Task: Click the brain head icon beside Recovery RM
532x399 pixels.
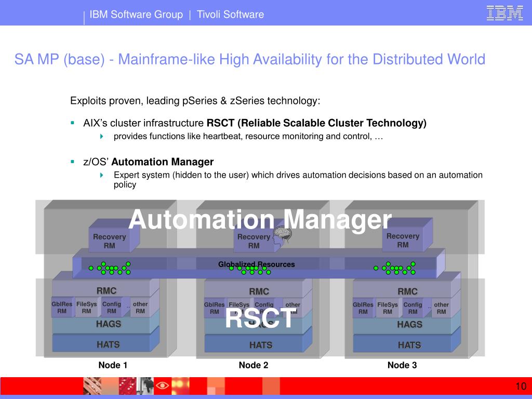Action: [x=282, y=236]
